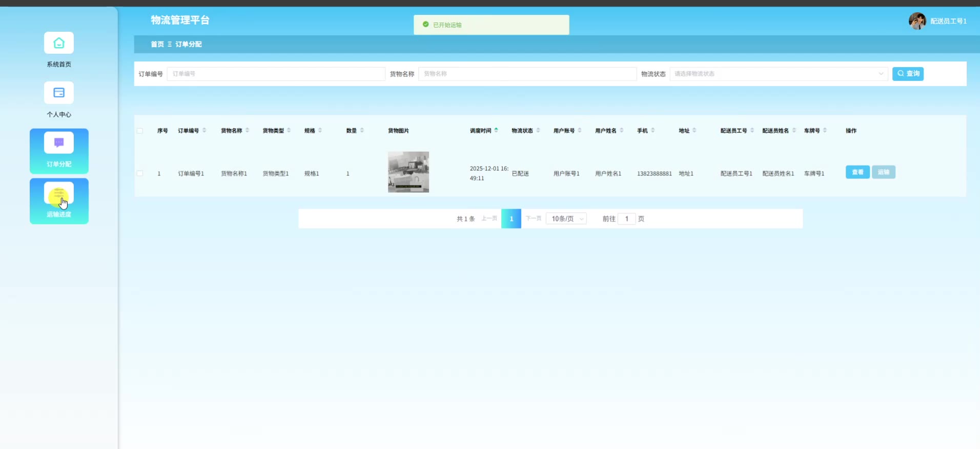Viewport: 980px width, 449px height.
Task: Click the cell text 用户姓名1
Action: click(608, 174)
